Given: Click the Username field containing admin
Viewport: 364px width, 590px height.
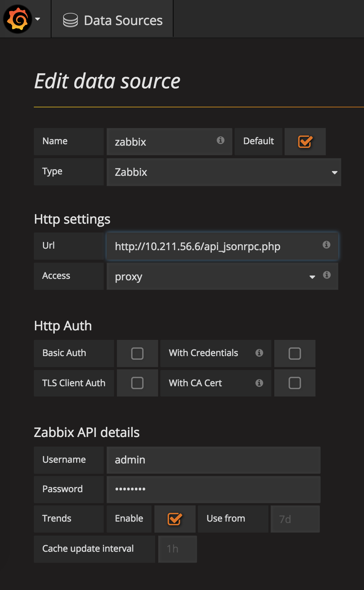Looking at the screenshot, I should (x=214, y=460).
